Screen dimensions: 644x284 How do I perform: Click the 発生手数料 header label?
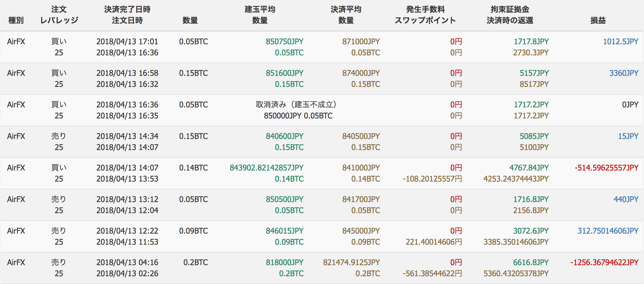click(425, 9)
